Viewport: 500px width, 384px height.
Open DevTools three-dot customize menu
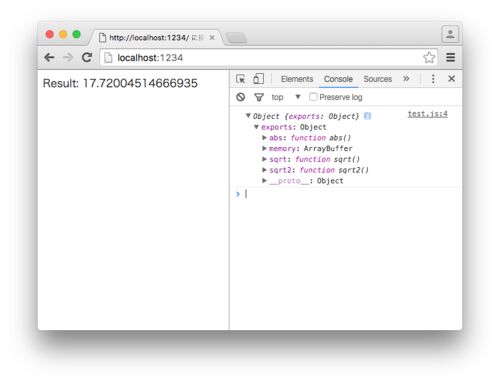tap(433, 79)
